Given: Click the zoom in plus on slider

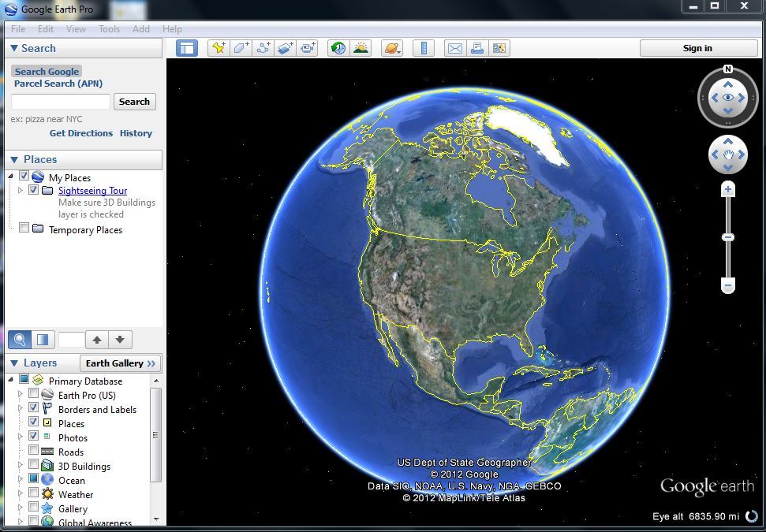Looking at the screenshot, I should 728,189.
